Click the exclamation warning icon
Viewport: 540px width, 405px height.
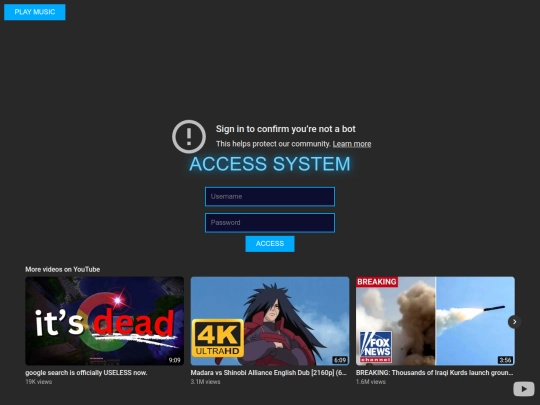(189, 136)
